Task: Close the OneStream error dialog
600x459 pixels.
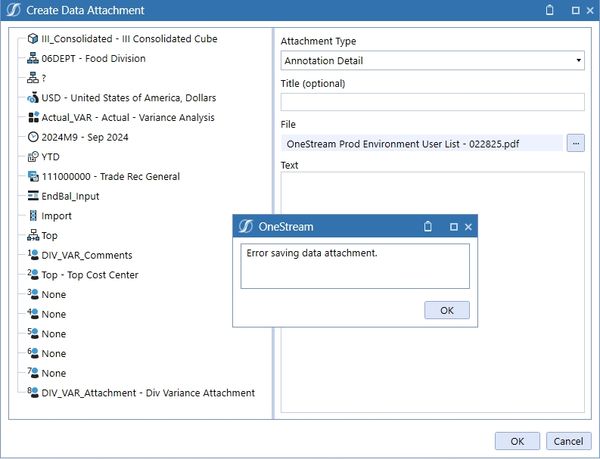Action: (468, 227)
